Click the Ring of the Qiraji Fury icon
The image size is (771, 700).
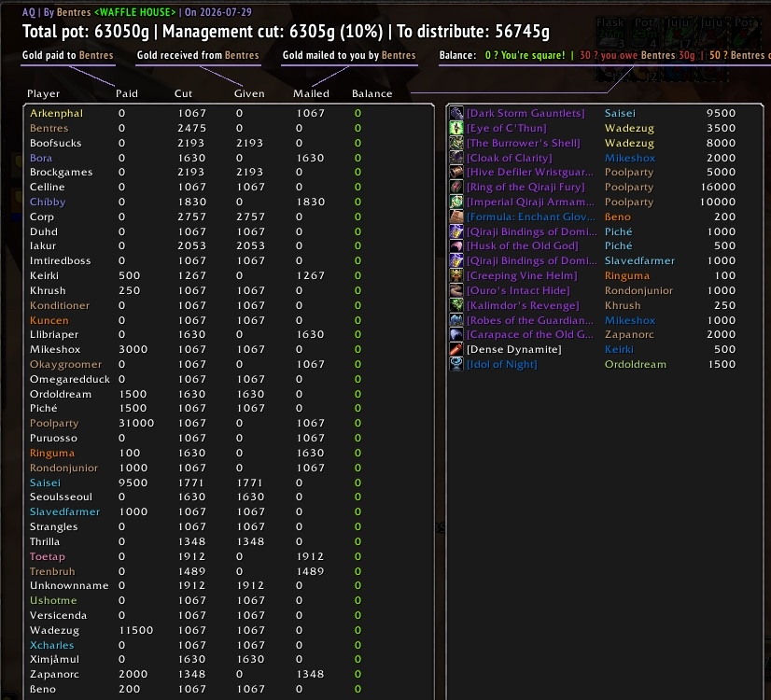click(x=456, y=187)
